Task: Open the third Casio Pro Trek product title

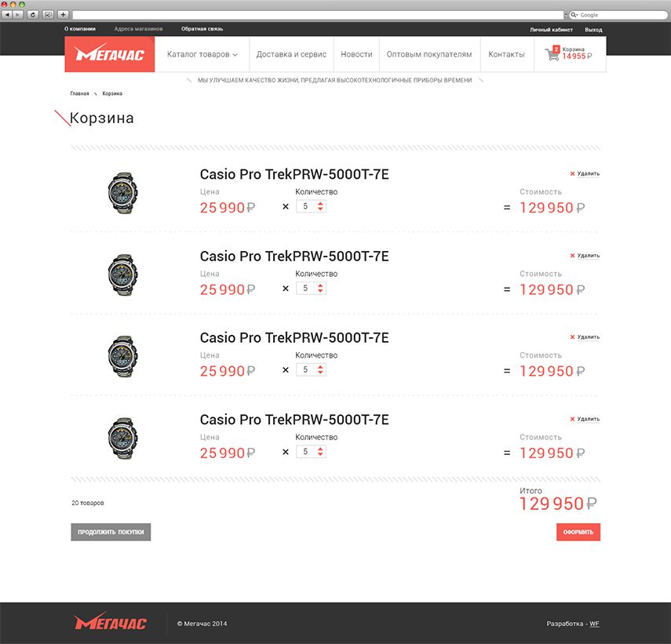Action: click(294, 338)
